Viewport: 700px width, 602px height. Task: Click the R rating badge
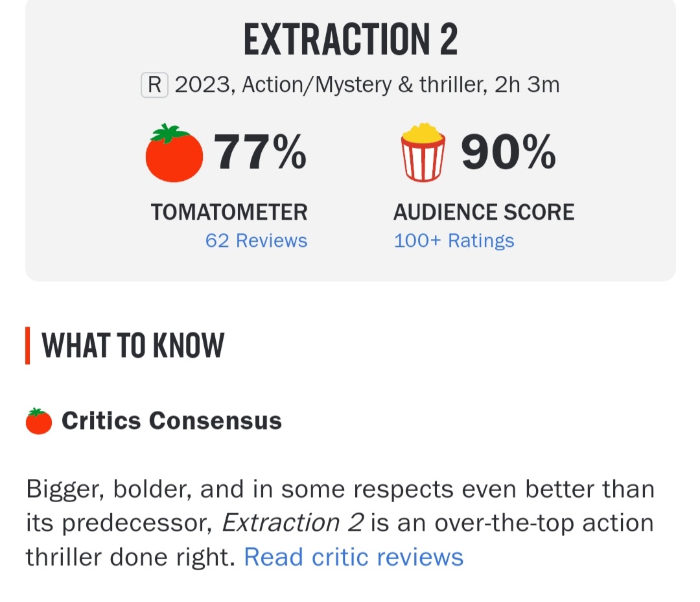click(x=155, y=86)
